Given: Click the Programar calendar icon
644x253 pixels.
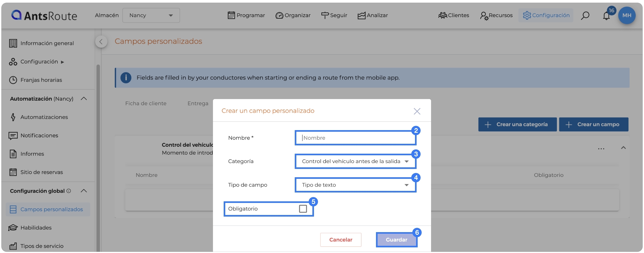Looking at the screenshot, I should coord(231,15).
